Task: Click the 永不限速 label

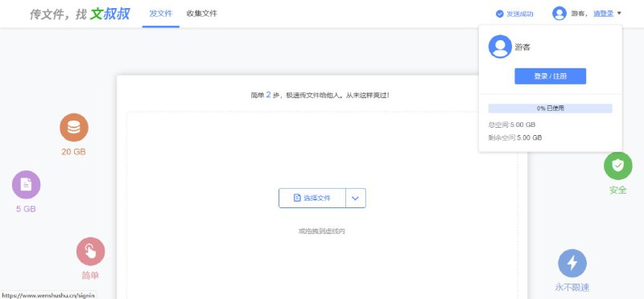Action: click(572, 287)
